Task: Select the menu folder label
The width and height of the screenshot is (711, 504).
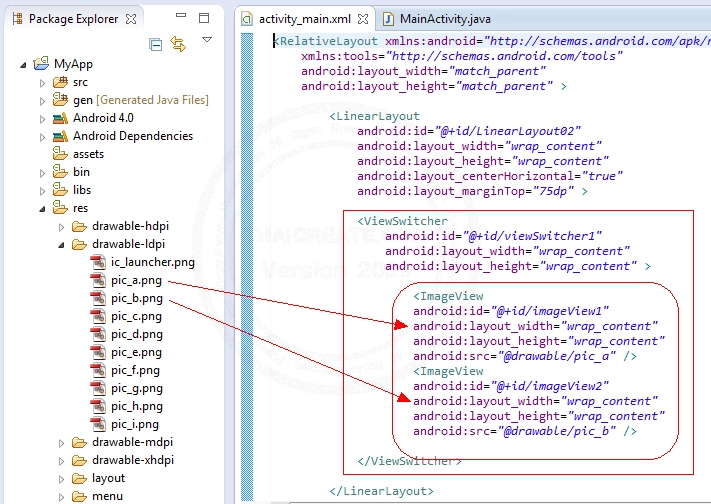Action: coord(107,496)
